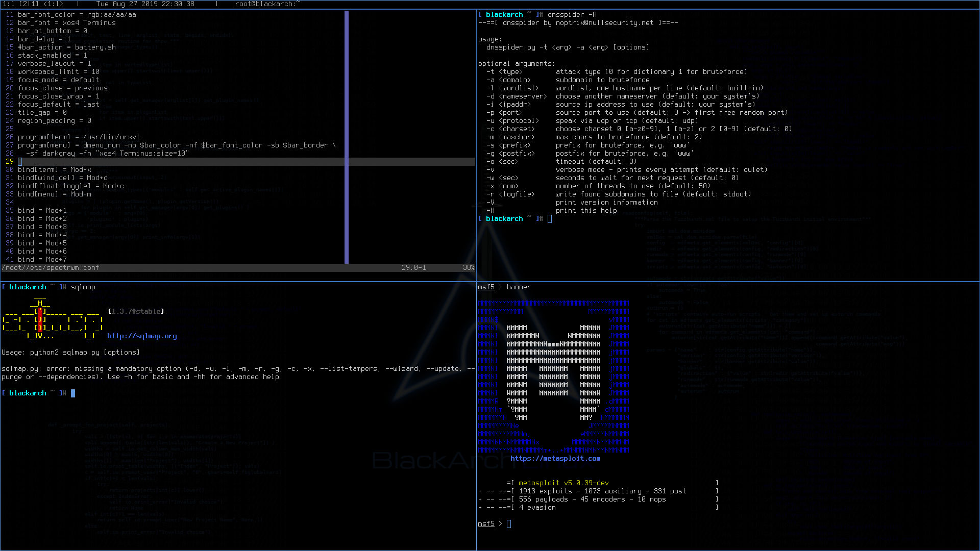Click the date and time in top bar
This screenshot has height=551, width=980.
[145, 4]
